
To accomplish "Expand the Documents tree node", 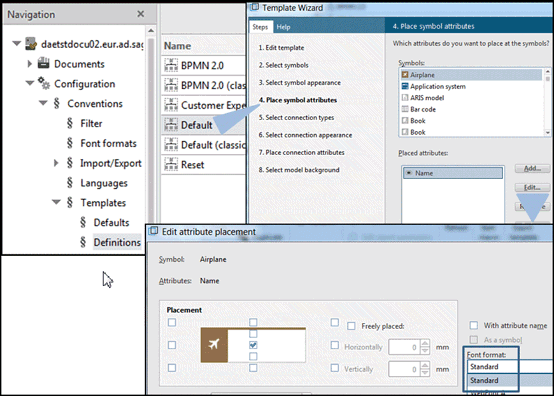I will coord(30,64).
